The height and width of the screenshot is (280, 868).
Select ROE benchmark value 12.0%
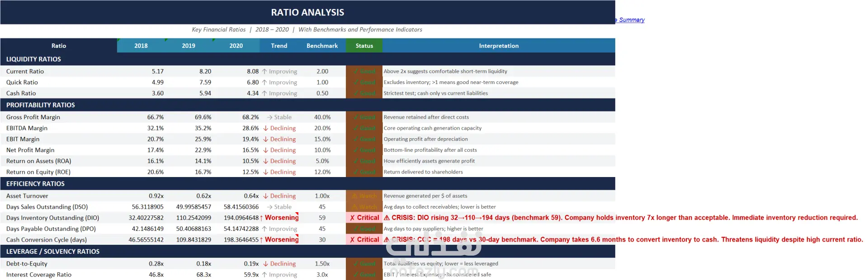pyautogui.click(x=322, y=172)
